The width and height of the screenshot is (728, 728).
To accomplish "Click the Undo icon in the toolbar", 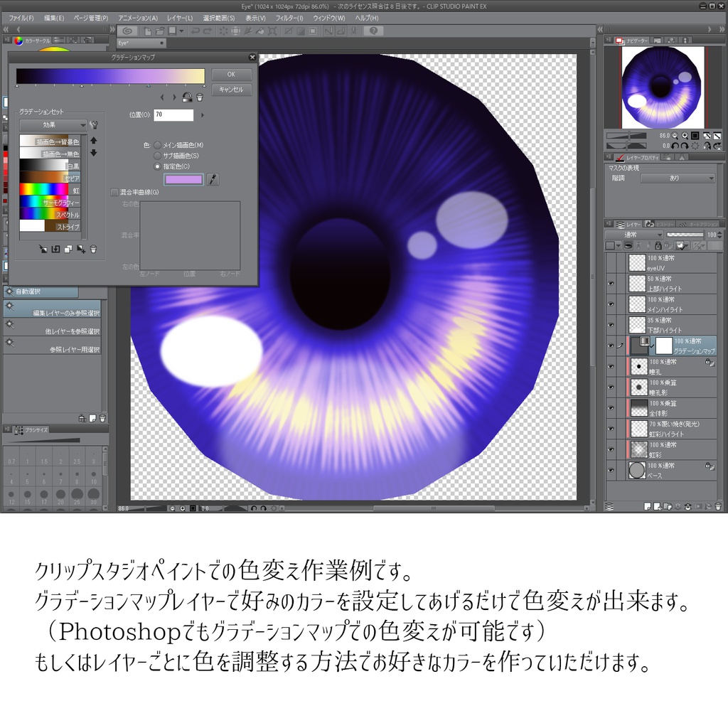I will (x=196, y=31).
